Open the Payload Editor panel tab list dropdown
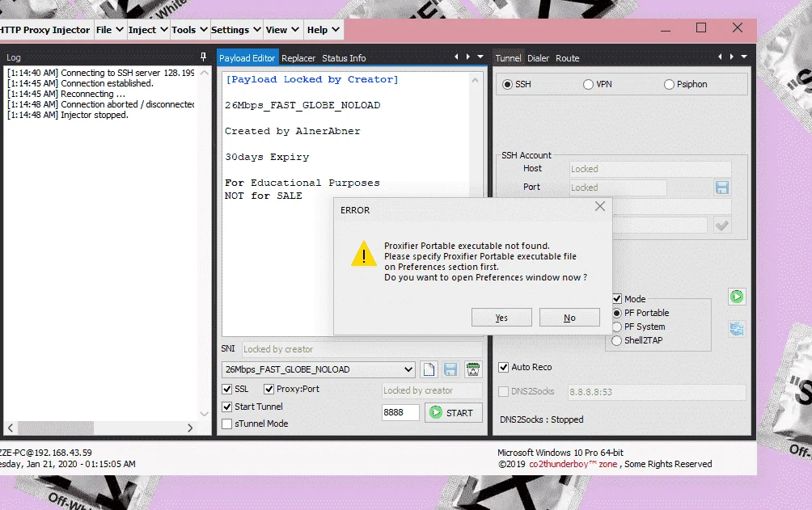This screenshot has width=812, height=510. 480,57
